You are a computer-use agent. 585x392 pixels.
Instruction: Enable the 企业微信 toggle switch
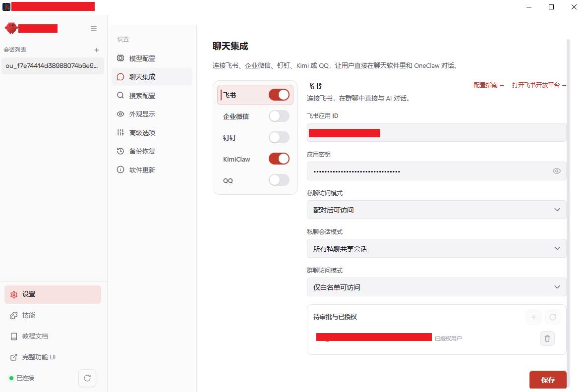(279, 116)
